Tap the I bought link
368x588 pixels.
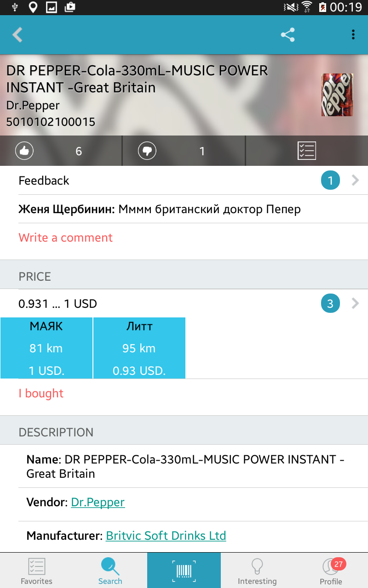click(x=41, y=393)
